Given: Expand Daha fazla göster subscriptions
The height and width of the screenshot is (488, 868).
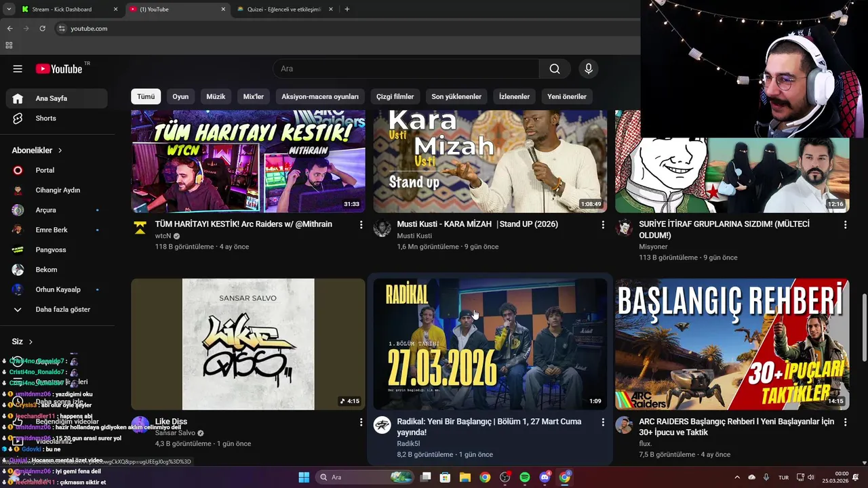Looking at the screenshot, I should click(57, 309).
